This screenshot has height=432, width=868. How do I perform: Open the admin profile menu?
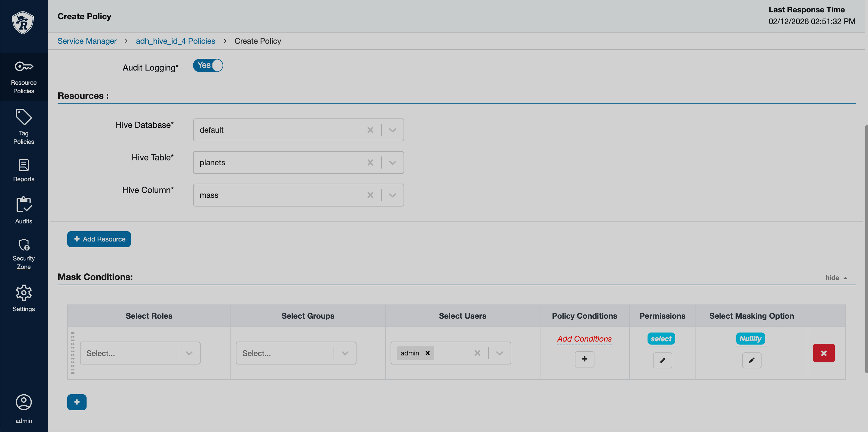tap(24, 408)
